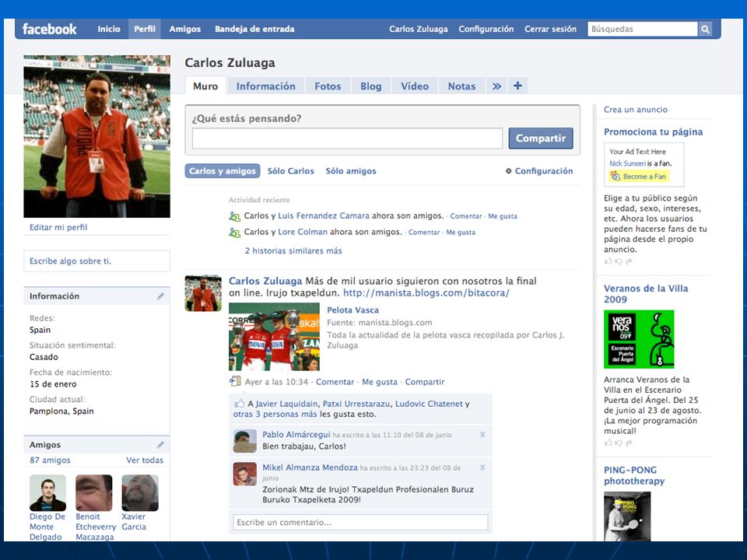Click the pencil icon in Información box
The height and width of the screenshot is (560, 747).
click(x=160, y=296)
